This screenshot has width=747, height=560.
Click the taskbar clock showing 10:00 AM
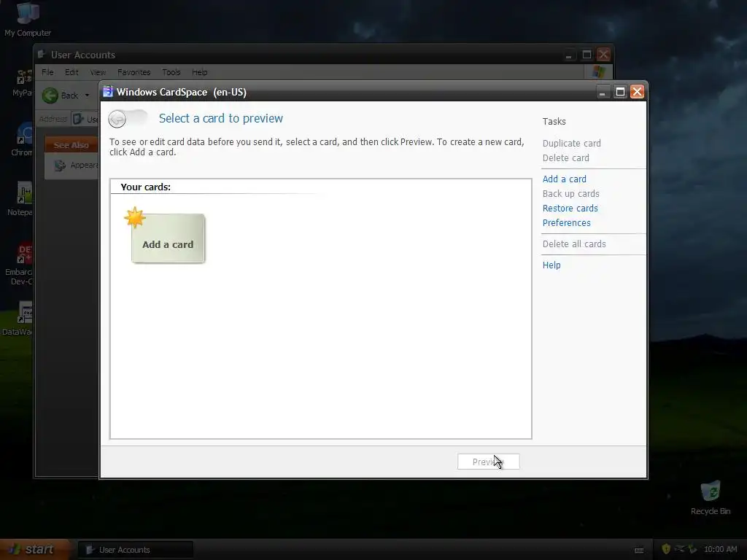(x=720, y=550)
